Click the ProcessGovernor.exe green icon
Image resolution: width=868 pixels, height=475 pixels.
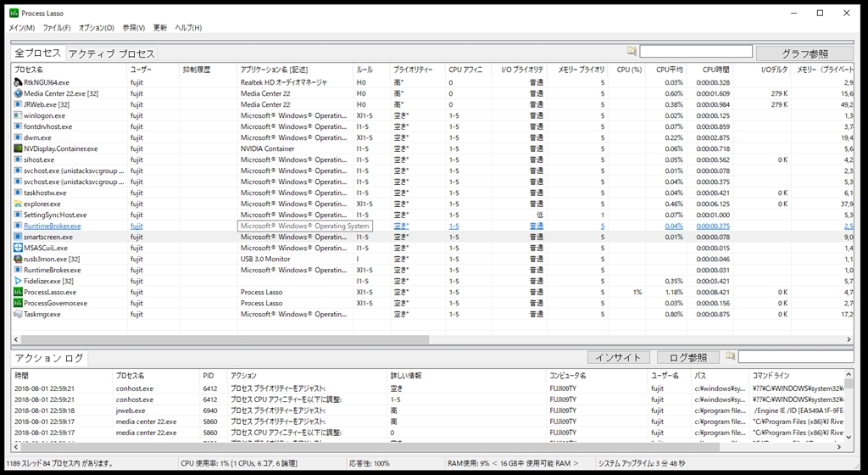tap(18, 304)
